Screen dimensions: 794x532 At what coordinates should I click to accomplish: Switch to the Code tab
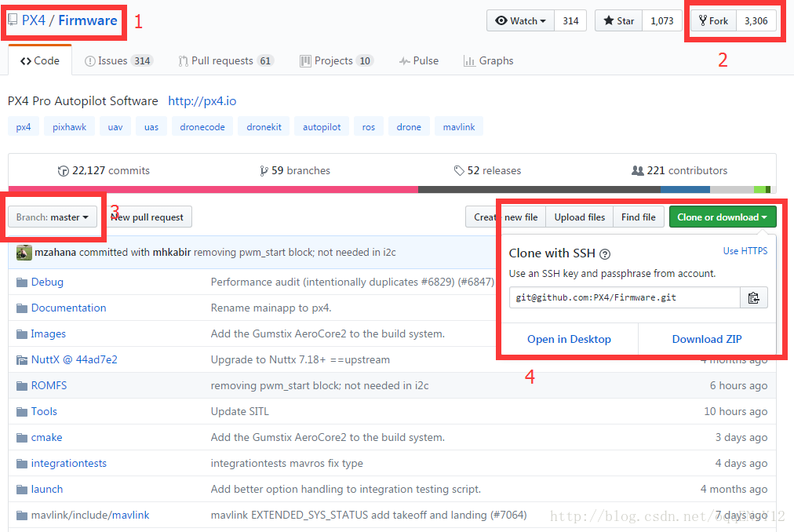[40, 60]
